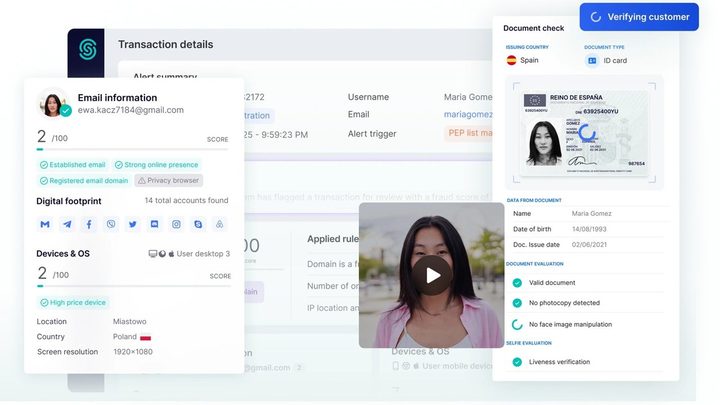Click the Alert trigger label
The image size is (720, 405).
tap(372, 134)
